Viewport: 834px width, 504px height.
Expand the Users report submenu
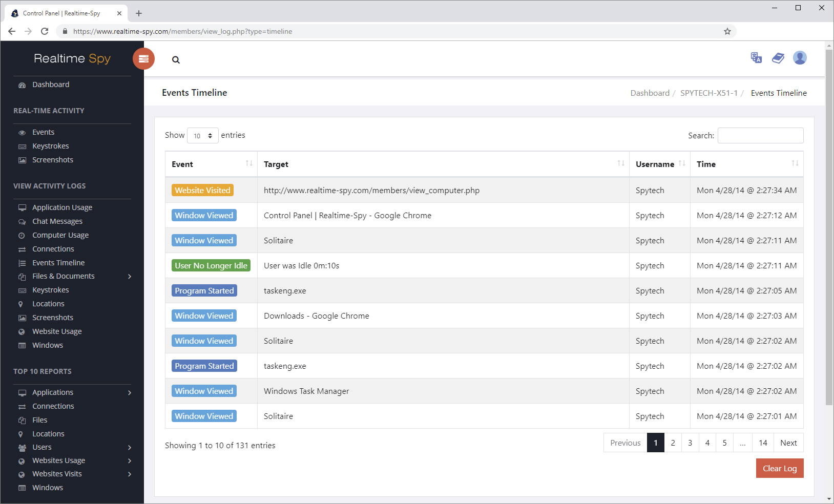[x=130, y=448]
